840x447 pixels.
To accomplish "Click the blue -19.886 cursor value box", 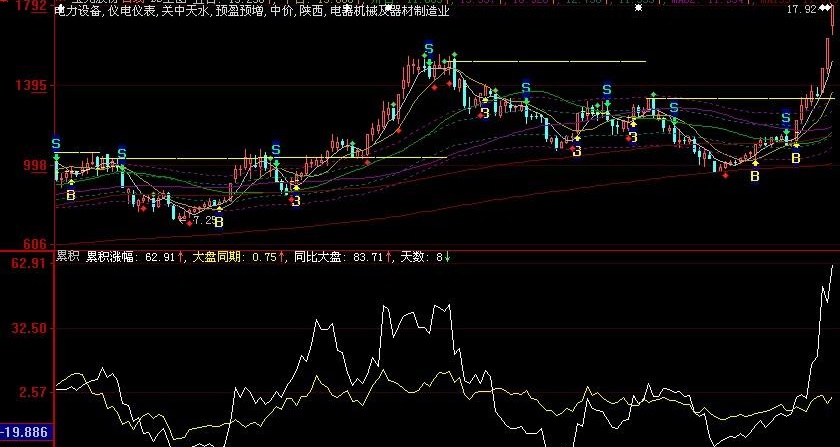I will 26,432.
